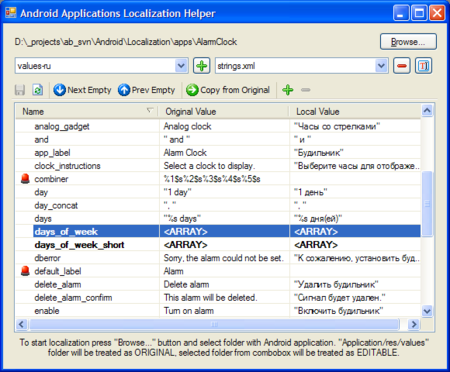The width and height of the screenshot is (450, 372).
Task: Click the "Alarm Clock" original value cell
Action: pyautogui.click(x=224, y=153)
